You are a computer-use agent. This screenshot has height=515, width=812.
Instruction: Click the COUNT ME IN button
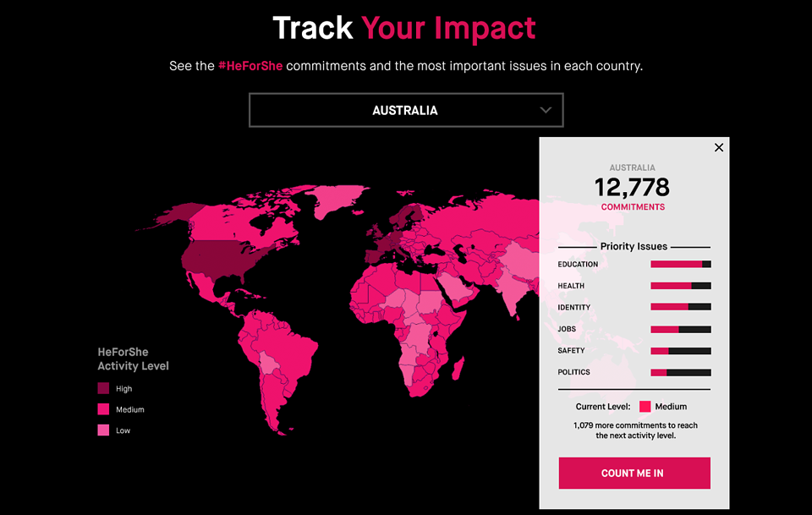(x=634, y=473)
